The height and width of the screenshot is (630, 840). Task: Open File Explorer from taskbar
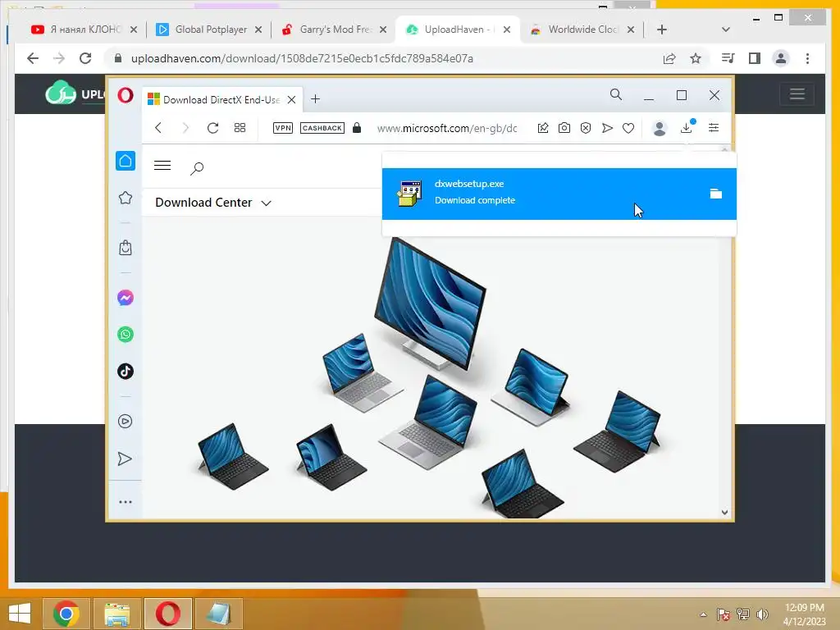[116, 614]
